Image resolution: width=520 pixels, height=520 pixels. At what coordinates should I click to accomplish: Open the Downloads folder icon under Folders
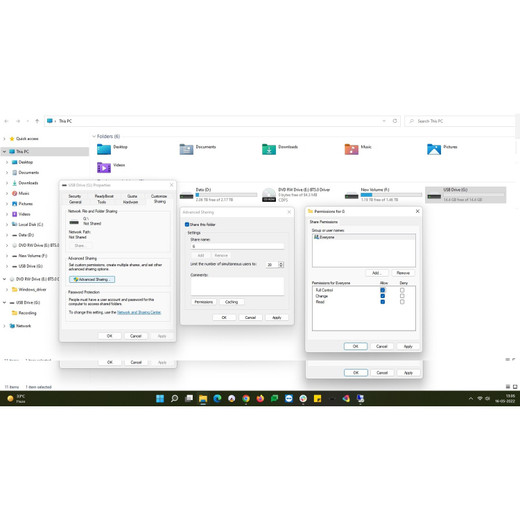(x=269, y=149)
